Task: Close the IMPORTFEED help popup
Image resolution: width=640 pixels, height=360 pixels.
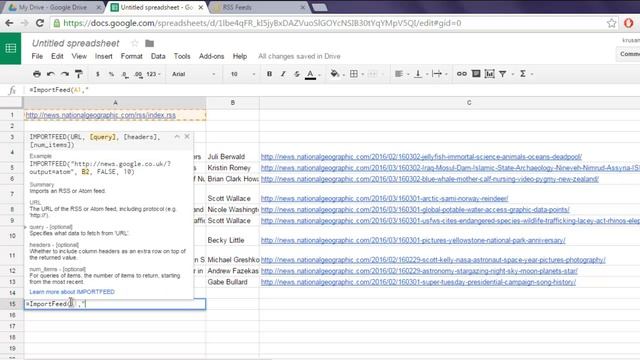Action: click(x=187, y=136)
